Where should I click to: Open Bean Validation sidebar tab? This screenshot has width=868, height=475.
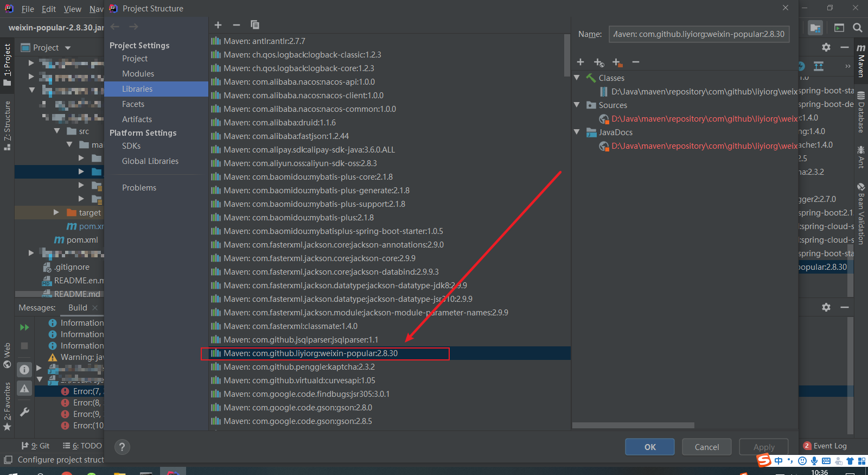click(x=861, y=214)
